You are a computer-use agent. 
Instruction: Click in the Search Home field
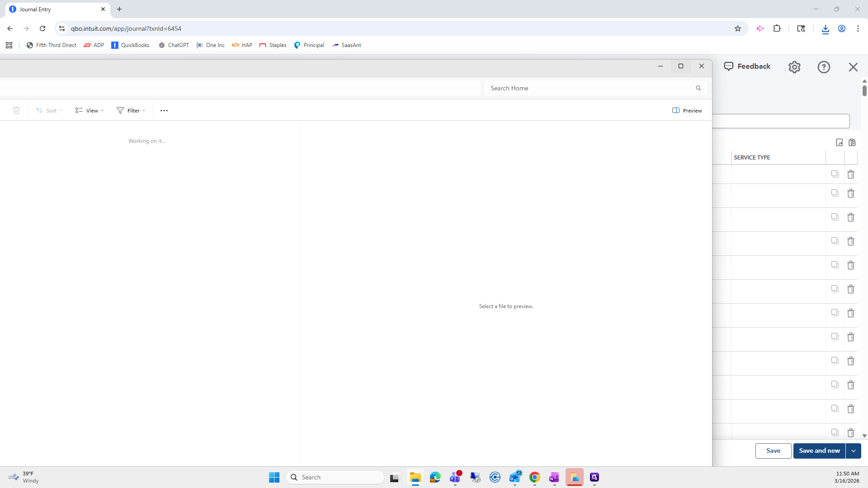pyautogui.click(x=588, y=88)
